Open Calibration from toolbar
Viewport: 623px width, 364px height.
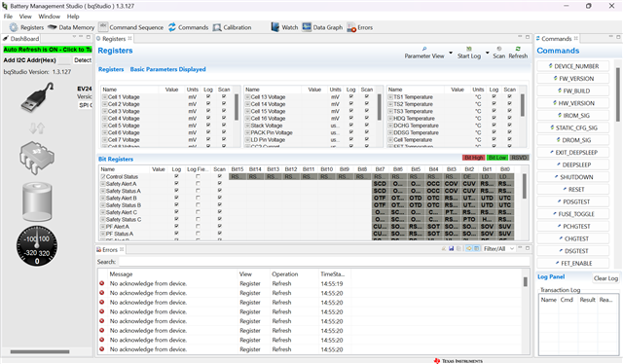232,27
